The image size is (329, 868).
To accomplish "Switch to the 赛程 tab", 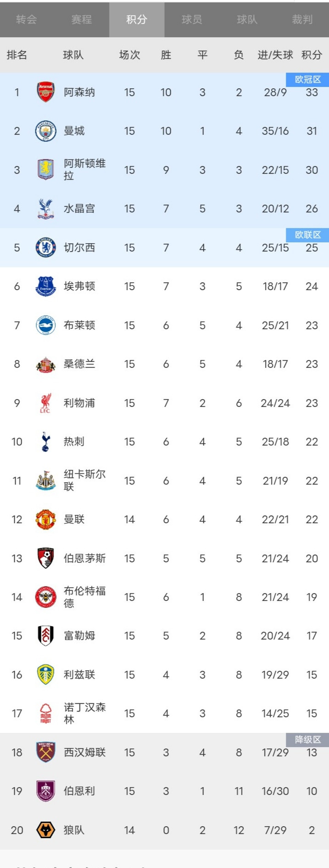I will pos(81,19).
